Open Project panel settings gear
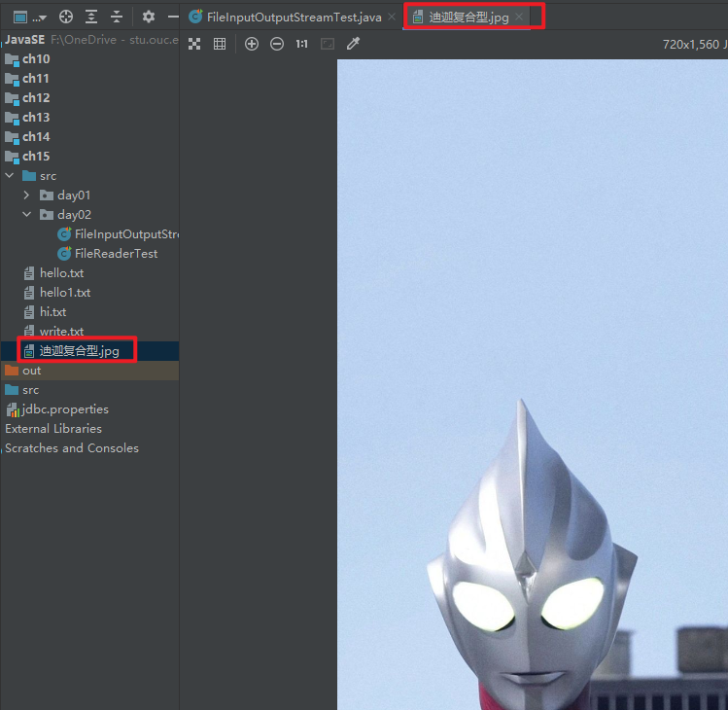The image size is (728, 710). [148, 18]
